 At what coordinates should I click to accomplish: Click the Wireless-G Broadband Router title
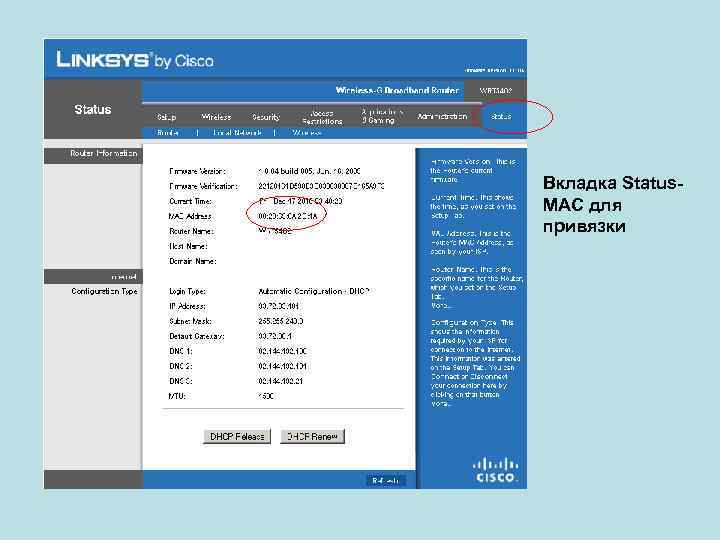(397, 90)
